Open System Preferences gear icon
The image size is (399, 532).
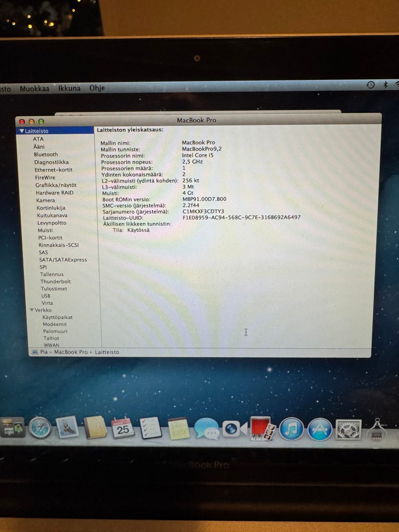(348, 430)
